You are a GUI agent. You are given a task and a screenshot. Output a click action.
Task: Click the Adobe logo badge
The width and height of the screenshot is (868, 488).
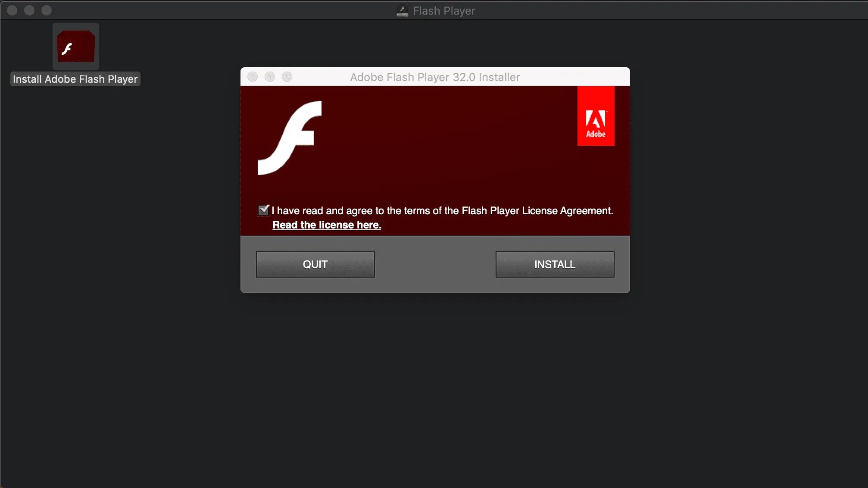[x=596, y=116]
